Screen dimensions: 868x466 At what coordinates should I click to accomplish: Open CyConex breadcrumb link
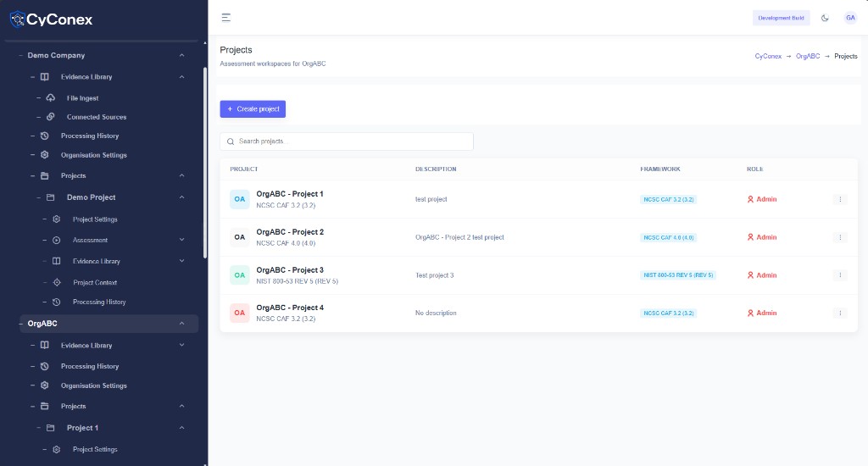coord(768,57)
